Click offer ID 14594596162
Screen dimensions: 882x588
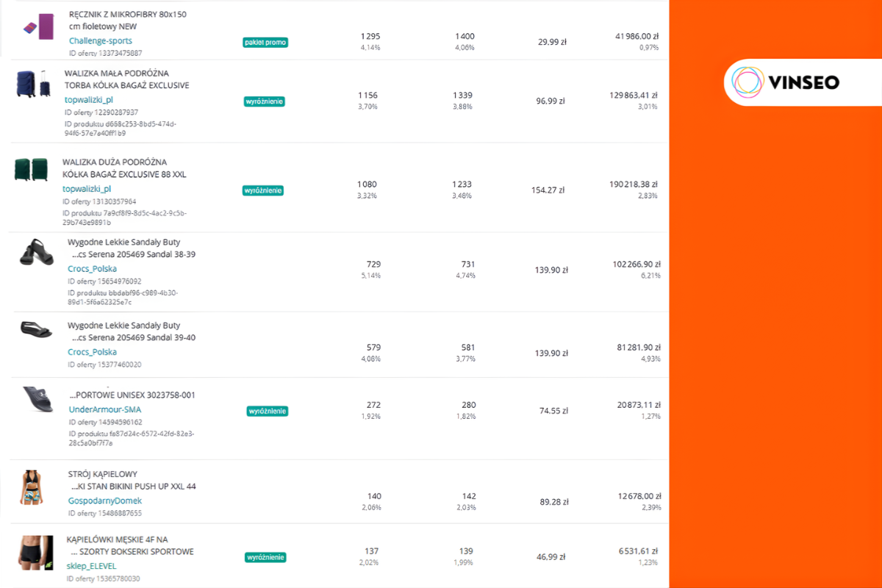(x=106, y=422)
